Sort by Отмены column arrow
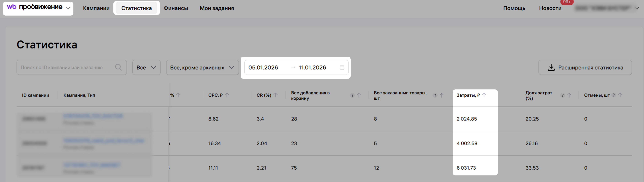 620,95
